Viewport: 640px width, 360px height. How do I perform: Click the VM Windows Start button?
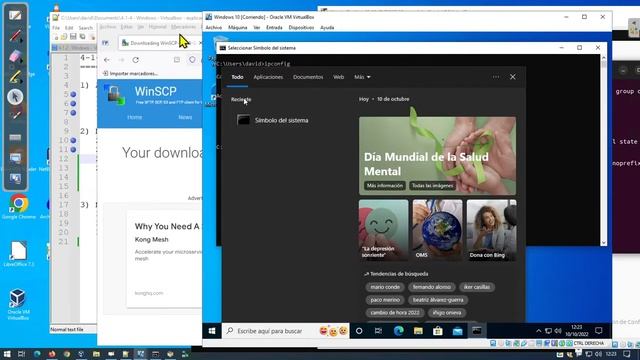[212, 331]
